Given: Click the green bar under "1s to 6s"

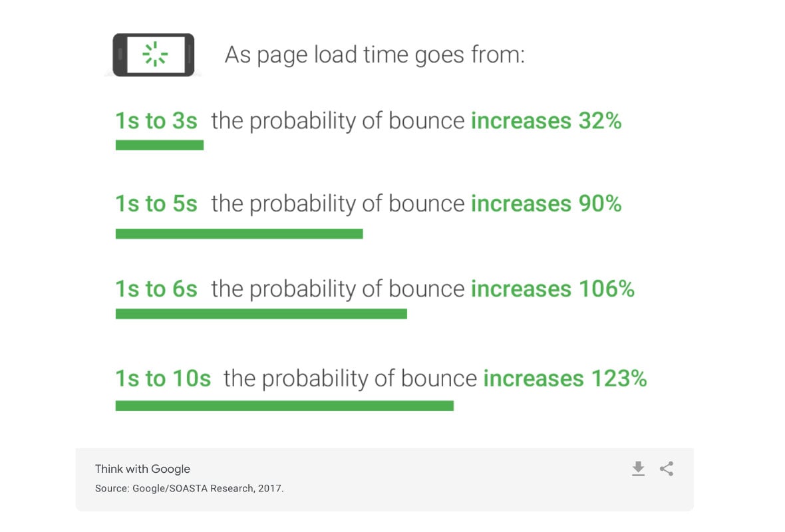Looking at the screenshot, I should coord(261,314).
